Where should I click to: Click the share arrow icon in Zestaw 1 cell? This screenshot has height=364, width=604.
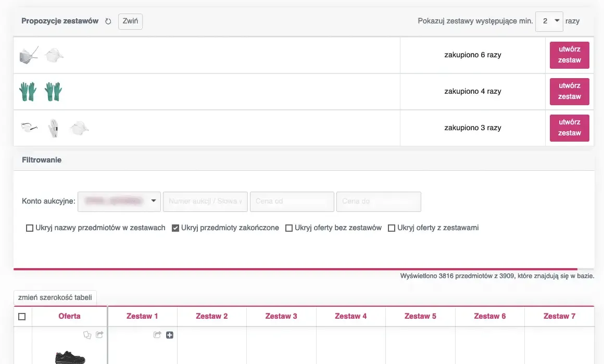[x=157, y=335]
